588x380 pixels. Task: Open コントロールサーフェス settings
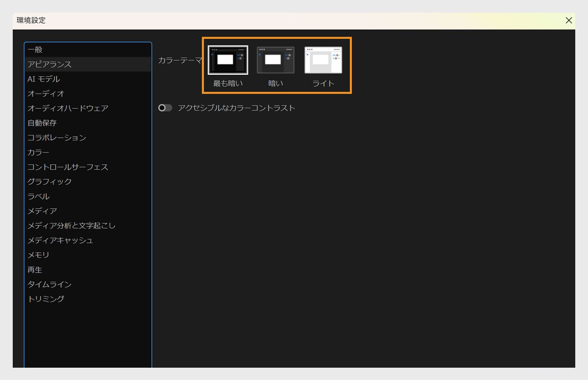point(88,167)
